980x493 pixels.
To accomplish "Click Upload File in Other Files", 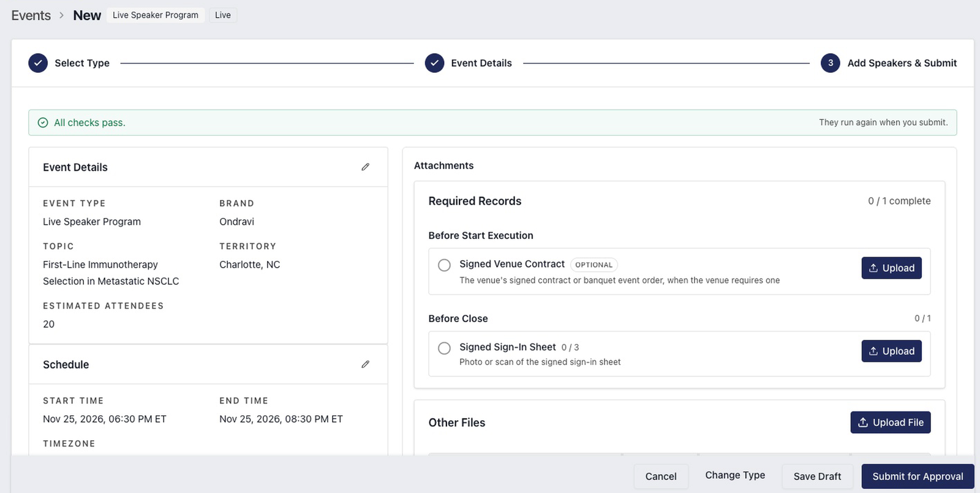I will coord(891,422).
